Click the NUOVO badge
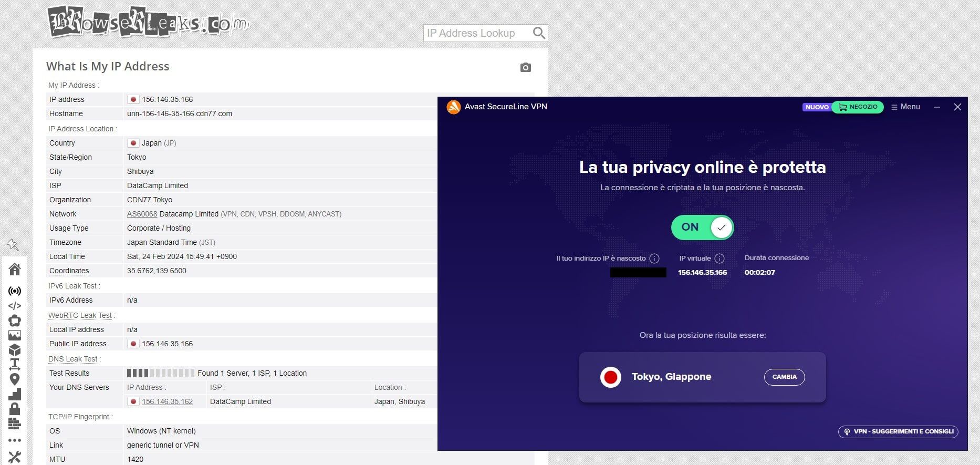 pyautogui.click(x=817, y=107)
